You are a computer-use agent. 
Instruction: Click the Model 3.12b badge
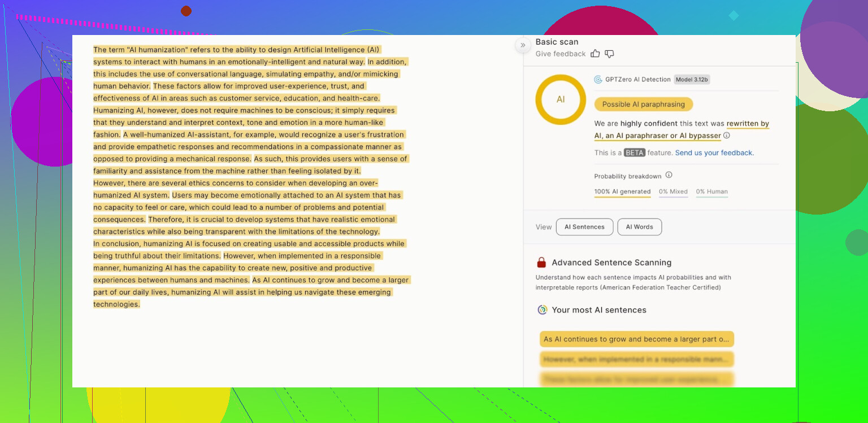pyautogui.click(x=692, y=80)
